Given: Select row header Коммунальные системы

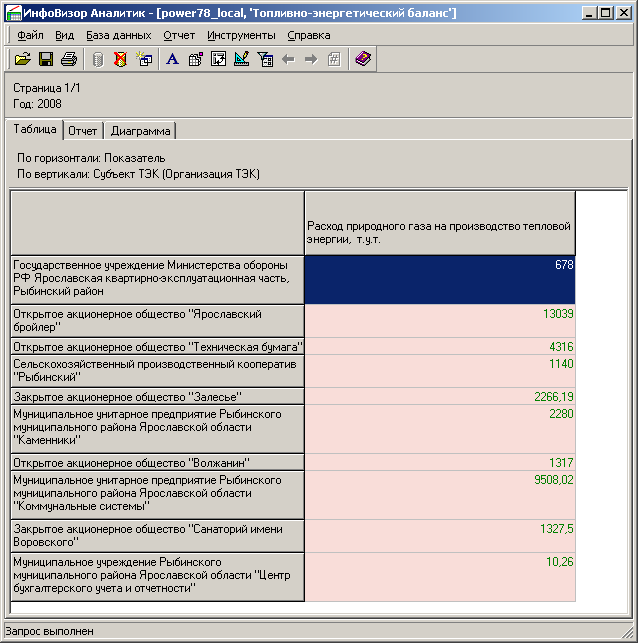Looking at the screenshot, I should click(157, 495).
